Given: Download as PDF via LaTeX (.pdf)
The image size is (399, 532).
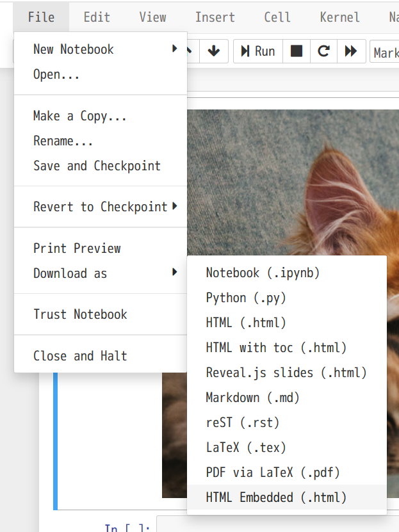Looking at the screenshot, I should (287, 472).
